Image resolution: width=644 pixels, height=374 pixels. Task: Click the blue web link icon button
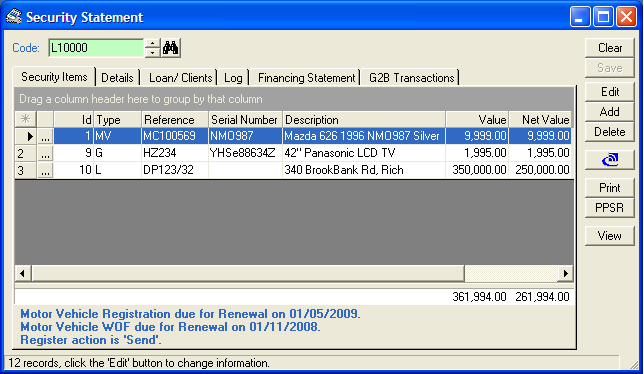click(610, 160)
